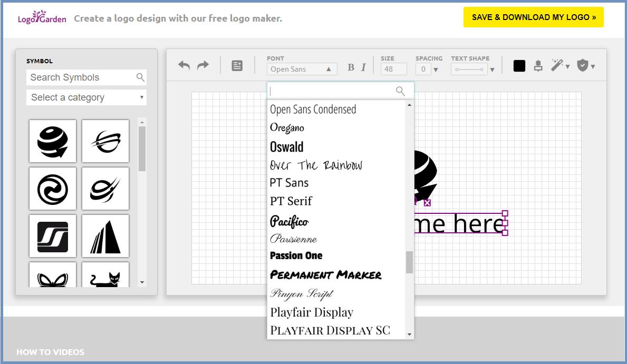Open the black text color swatch

click(519, 66)
